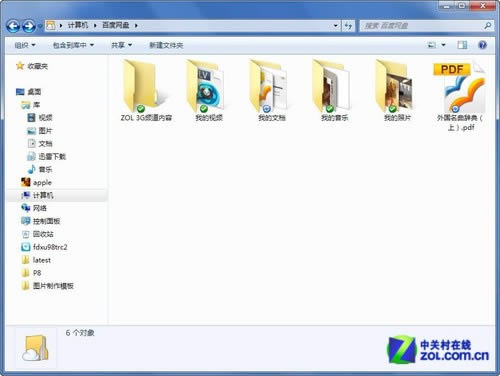This screenshot has width=500, height=376.
Task: Select 回收站 in the sidebar
Action: (x=43, y=234)
